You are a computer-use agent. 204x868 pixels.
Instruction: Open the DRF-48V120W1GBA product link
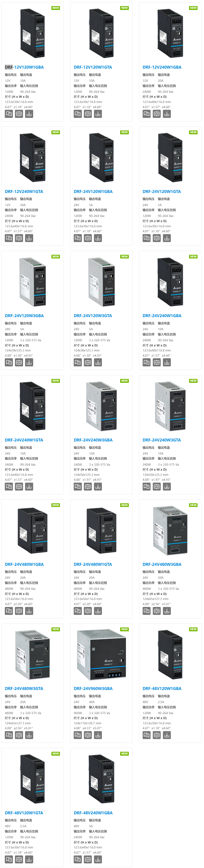pos(162,689)
